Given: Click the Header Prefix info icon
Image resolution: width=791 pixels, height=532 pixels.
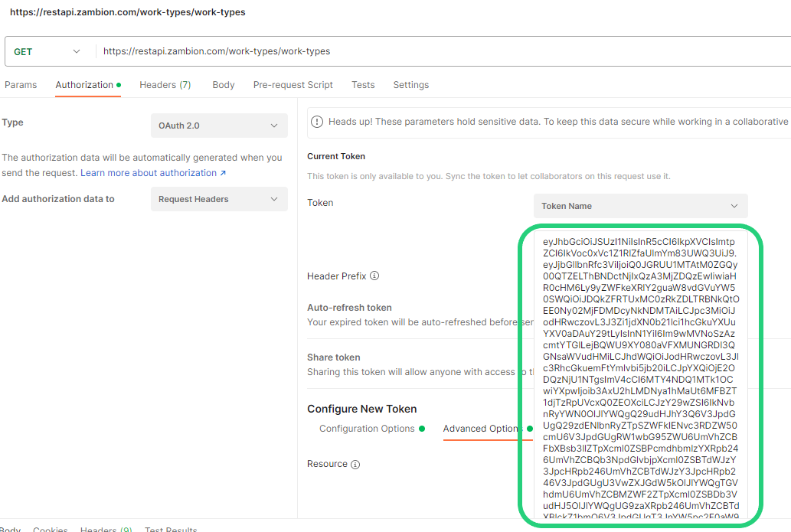Looking at the screenshot, I should pos(374,276).
